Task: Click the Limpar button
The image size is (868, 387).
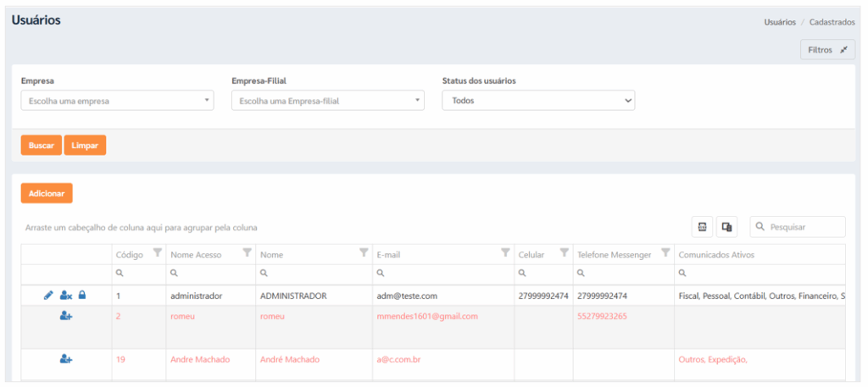Action: click(86, 146)
